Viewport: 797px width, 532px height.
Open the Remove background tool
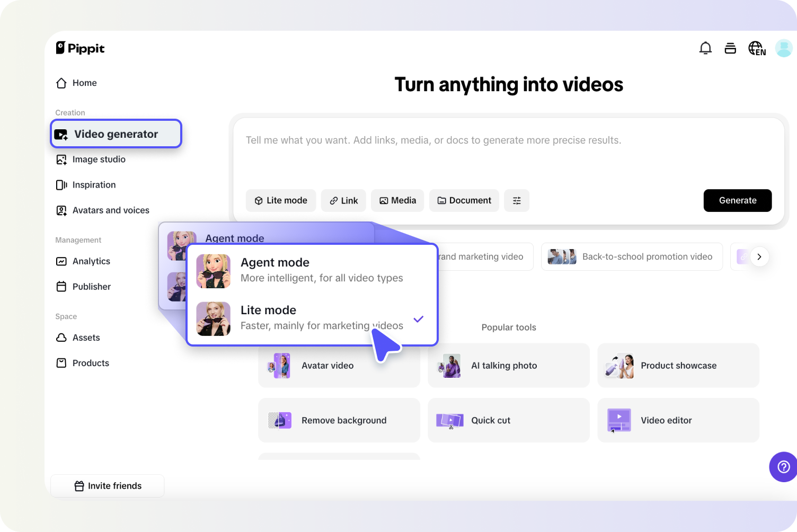339,420
